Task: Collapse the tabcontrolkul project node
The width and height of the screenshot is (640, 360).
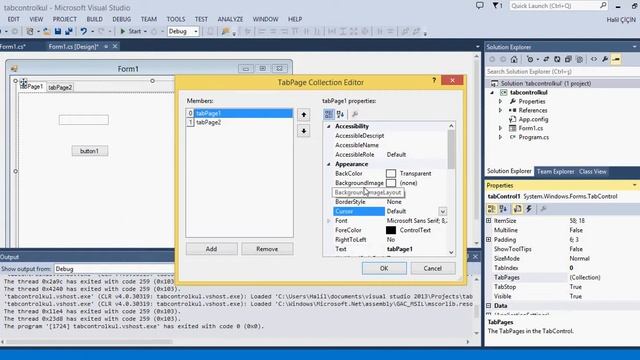Action: [492, 93]
